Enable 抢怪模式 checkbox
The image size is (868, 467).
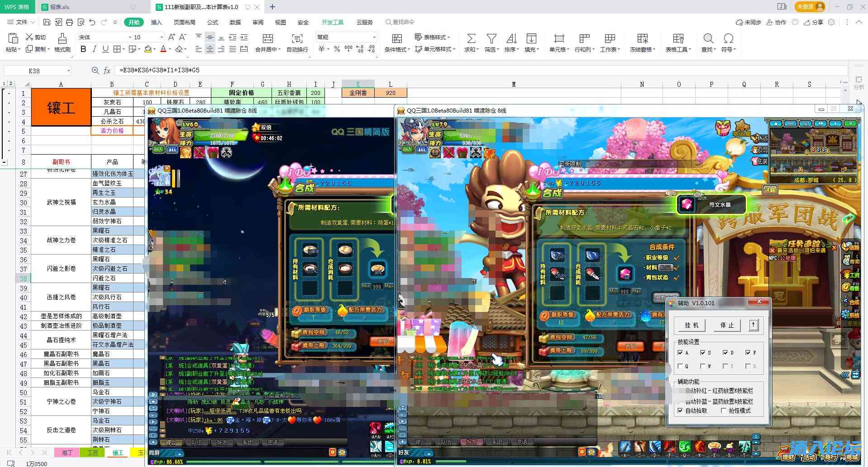723,410
